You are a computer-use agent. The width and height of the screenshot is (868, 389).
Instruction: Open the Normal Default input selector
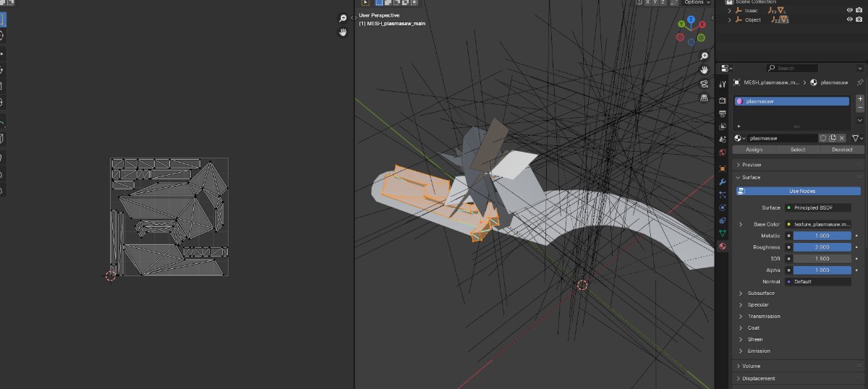pos(818,281)
